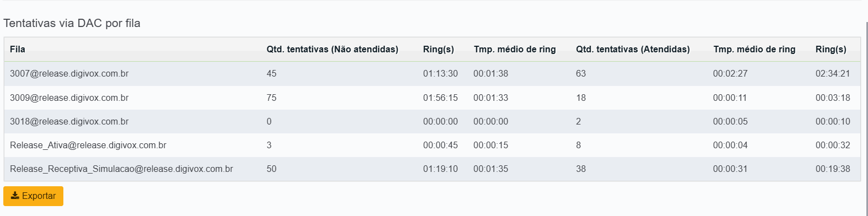Image resolution: width=868 pixels, height=216 pixels.
Task: Sort by the Fila column header
Action: (x=18, y=49)
